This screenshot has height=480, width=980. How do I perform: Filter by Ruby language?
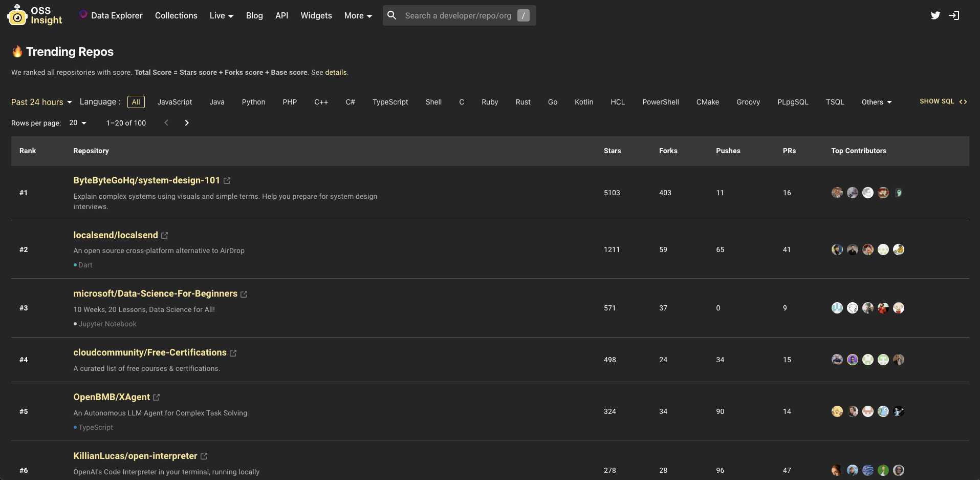click(490, 102)
